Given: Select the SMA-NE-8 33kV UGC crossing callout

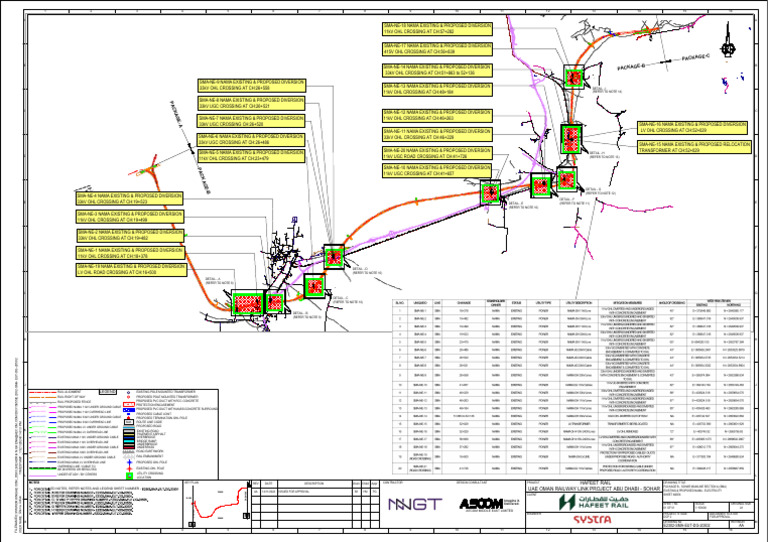Looking at the screenshot, I should [251, 103].
